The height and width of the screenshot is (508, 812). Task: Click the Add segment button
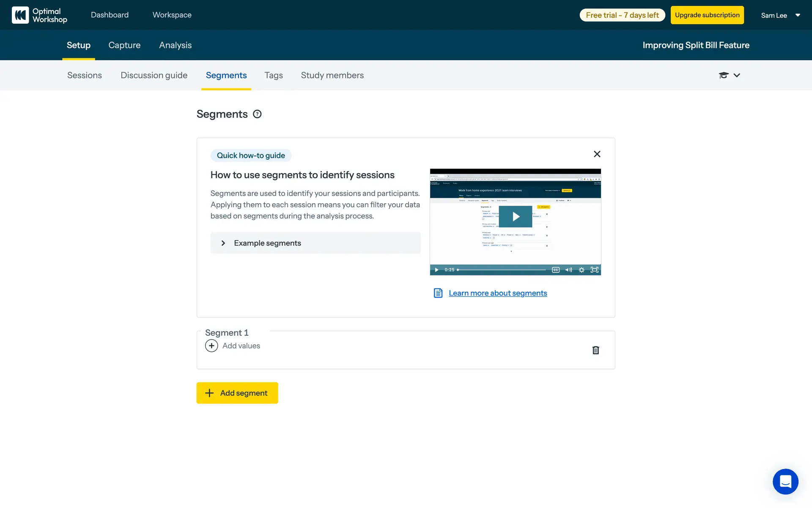click(237, 393)
